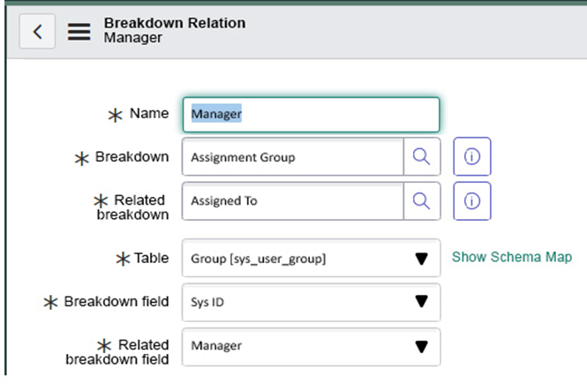Look up Related breakdown using magnifier icon
Image resolution: width=587 pixels, height=392 pixels.
coord(422,201)
